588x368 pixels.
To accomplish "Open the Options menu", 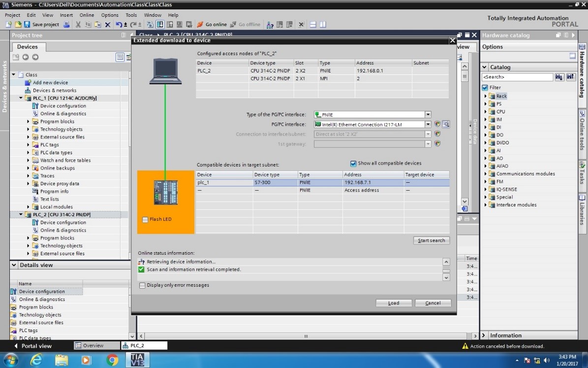I will (110, 15).
